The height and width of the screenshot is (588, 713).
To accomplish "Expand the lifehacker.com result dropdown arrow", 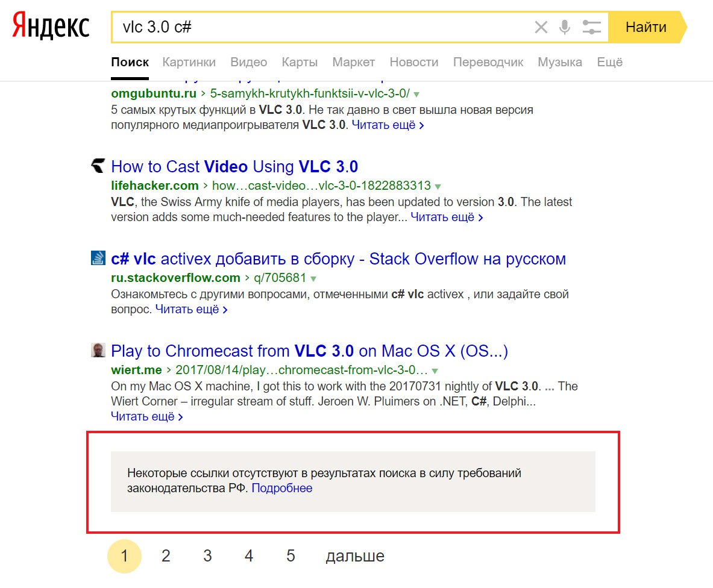I will pyautogui.click(x=438, y=187).
